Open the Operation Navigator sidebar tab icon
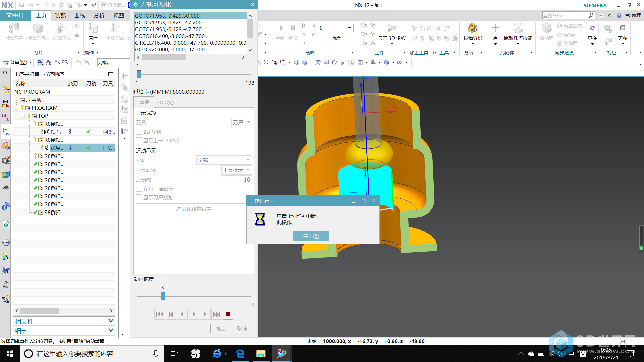 point(6,132)
